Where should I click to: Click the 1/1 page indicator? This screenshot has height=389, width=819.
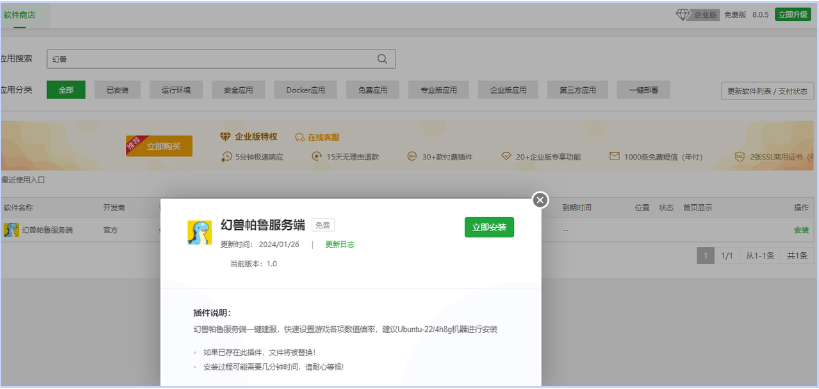point(727,256)
